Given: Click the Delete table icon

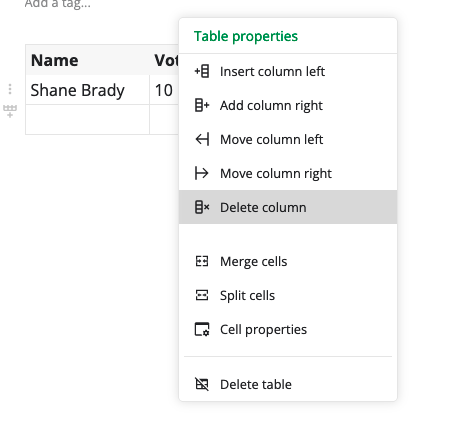Looking at the screenshot, I should coord(202,384).
